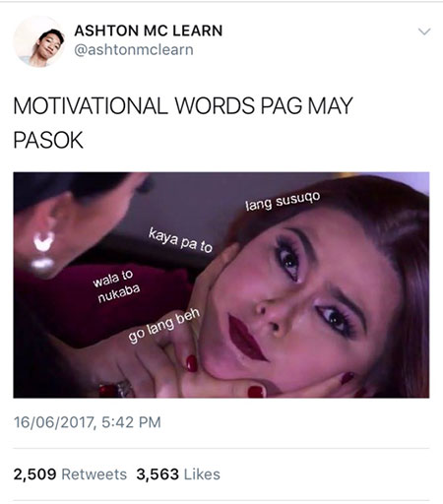Tap the glowing earring in the meme
The image size is (443, 504).
(43, 250)
